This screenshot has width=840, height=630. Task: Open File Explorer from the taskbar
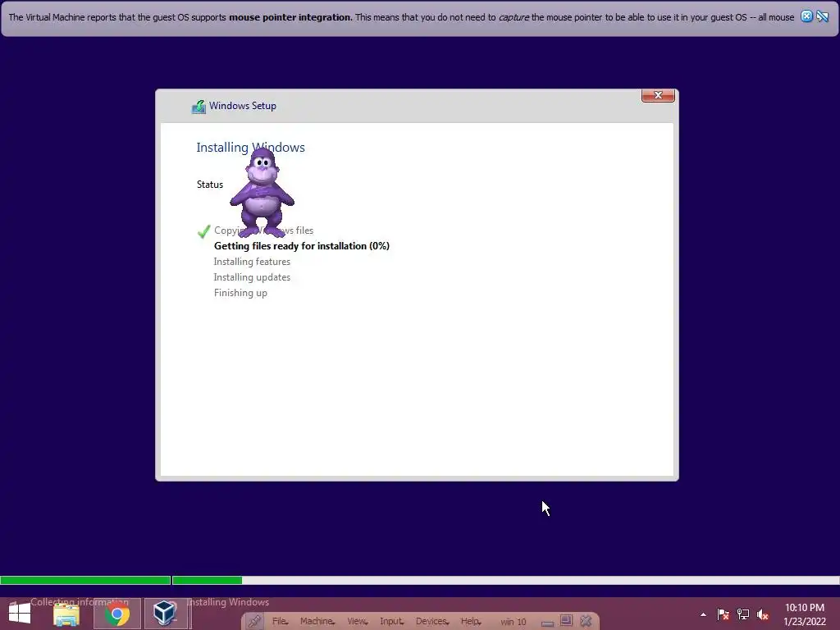click(x=66, y=614)
